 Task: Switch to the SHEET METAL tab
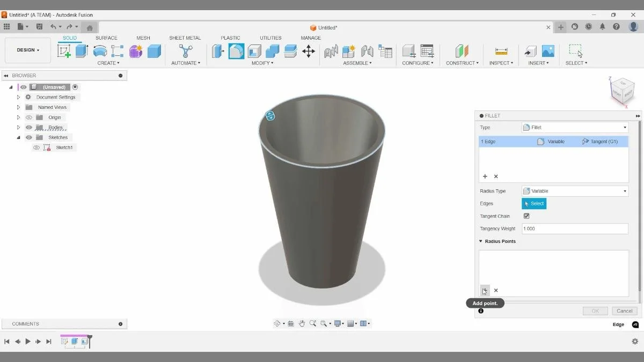185,38
